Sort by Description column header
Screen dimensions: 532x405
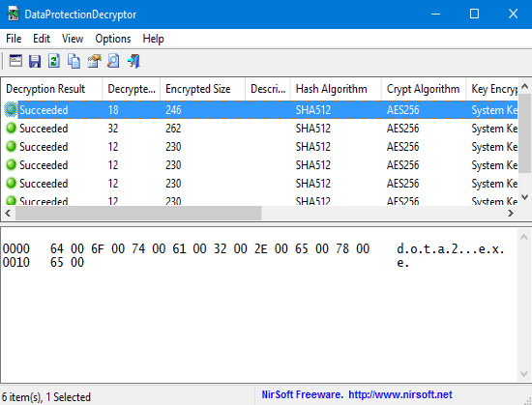[x=268, y=89]
